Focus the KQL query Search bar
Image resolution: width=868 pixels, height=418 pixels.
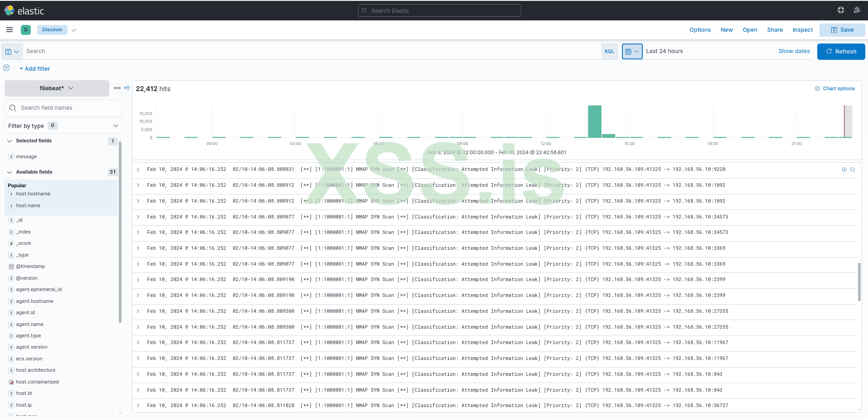tap(312, 51)
